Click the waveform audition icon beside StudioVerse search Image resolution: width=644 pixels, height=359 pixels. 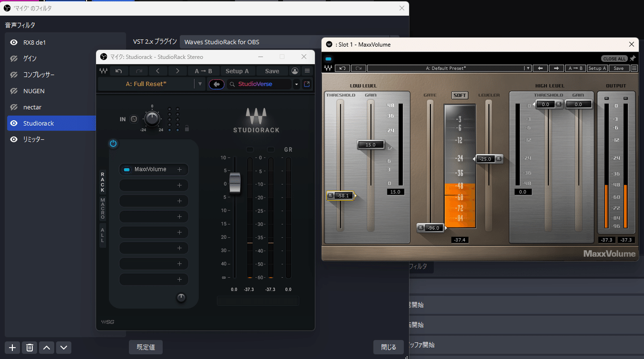pyautogui.click(x=216, y=84)
